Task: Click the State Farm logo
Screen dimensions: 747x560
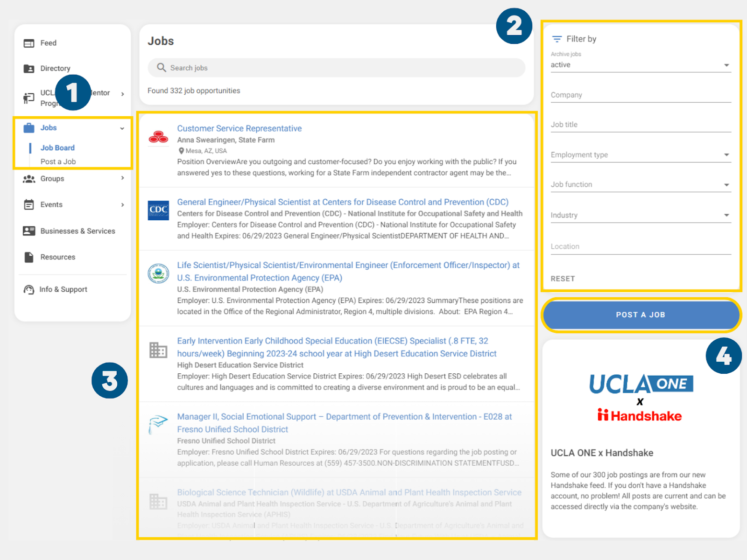Action: point(158,137)
